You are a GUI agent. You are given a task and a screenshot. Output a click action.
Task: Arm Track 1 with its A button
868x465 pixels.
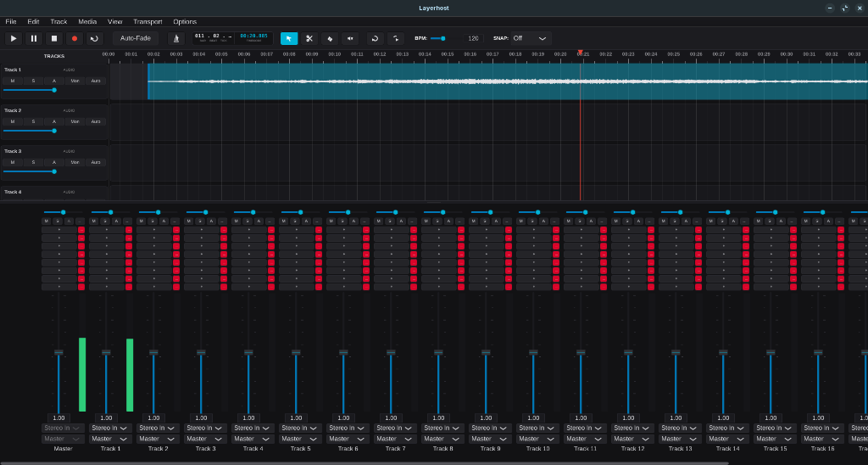tap(53, 81)
